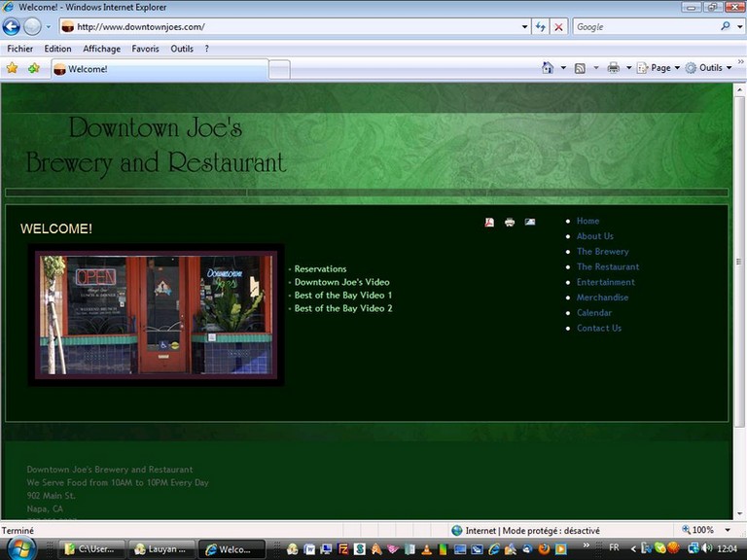
Task: Open the Affichage menu
Action: click(101, 49)
